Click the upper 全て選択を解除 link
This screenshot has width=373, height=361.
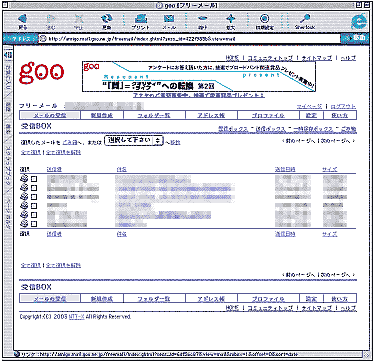tap(63, 152)
